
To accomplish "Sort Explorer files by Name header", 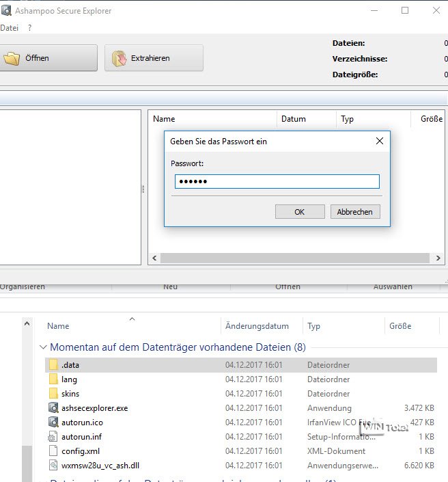I will (x=58, y=326).
